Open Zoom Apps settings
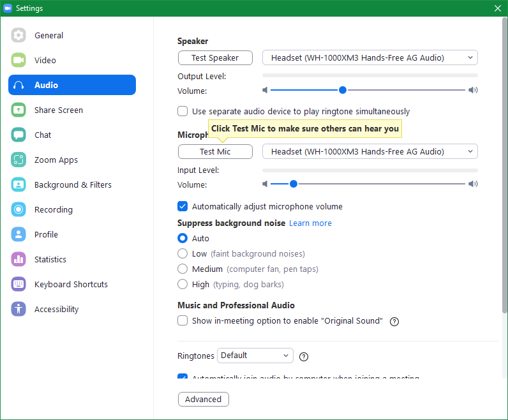The image size is (508, 420). (72, 160)
